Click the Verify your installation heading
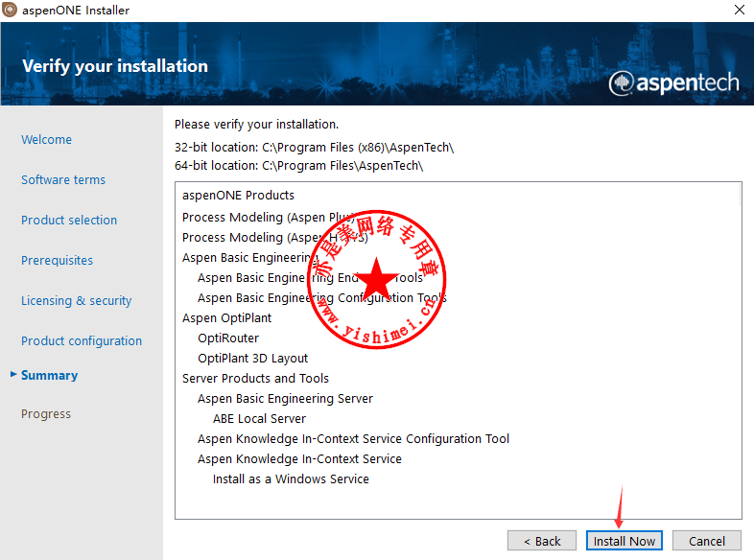Image resolution: width=754 pixels, height=560 pixels. pyautogui.click(x=115, y=66)
